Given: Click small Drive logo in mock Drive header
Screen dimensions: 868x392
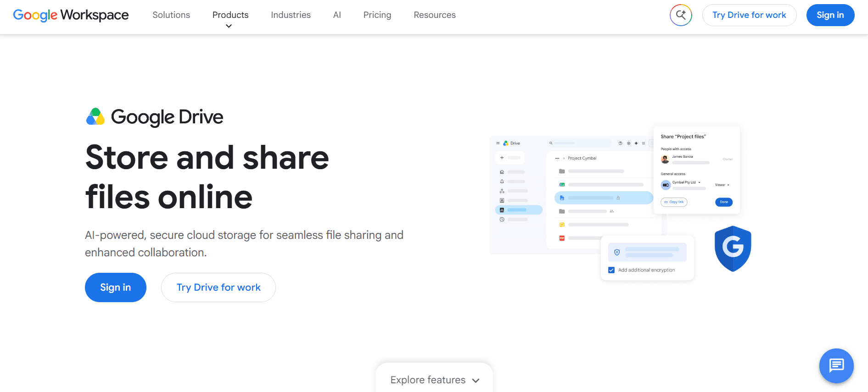Looking at the screenshot, I should (506, 143).
